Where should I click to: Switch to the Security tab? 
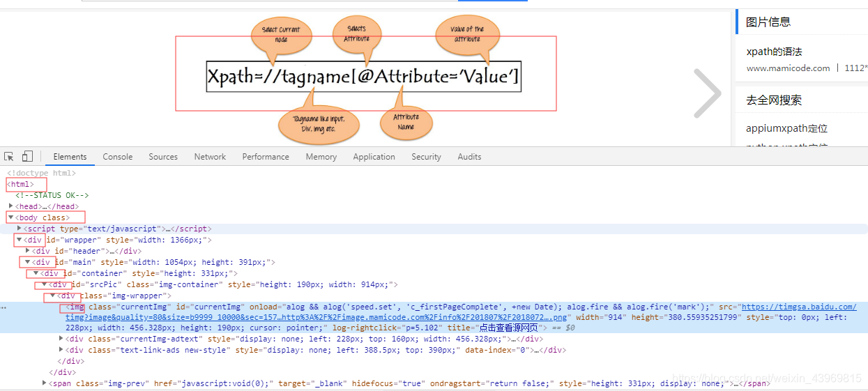pyautogui.click(x=426, y=157)
